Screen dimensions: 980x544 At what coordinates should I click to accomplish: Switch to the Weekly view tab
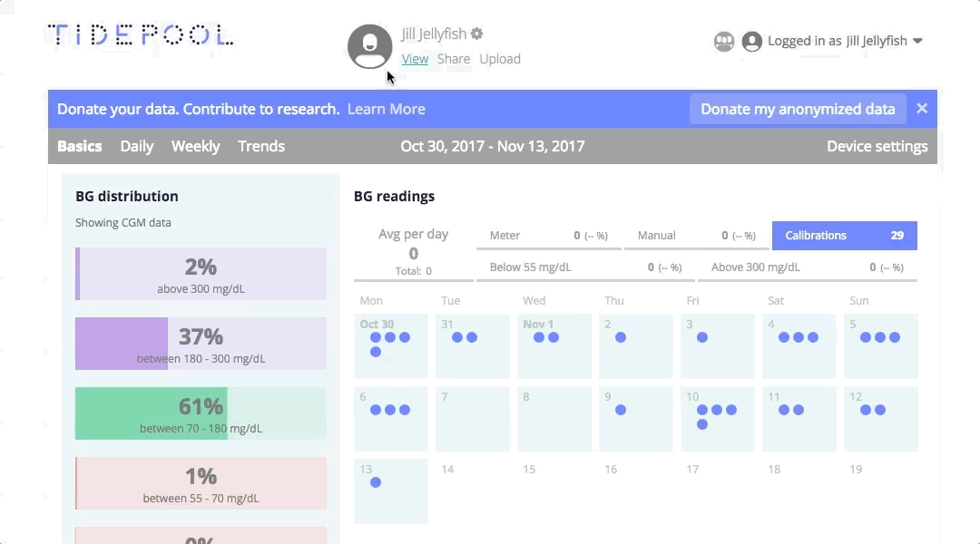coord(196,146)
